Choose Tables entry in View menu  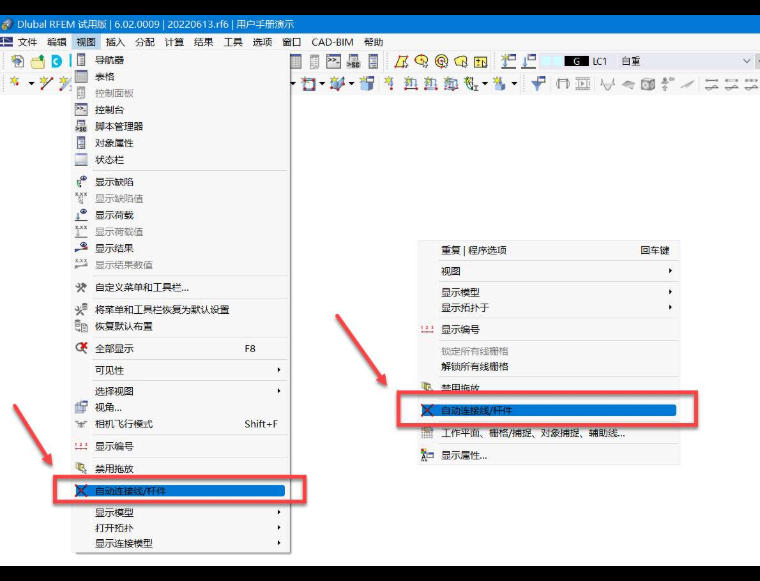[181, 77]
